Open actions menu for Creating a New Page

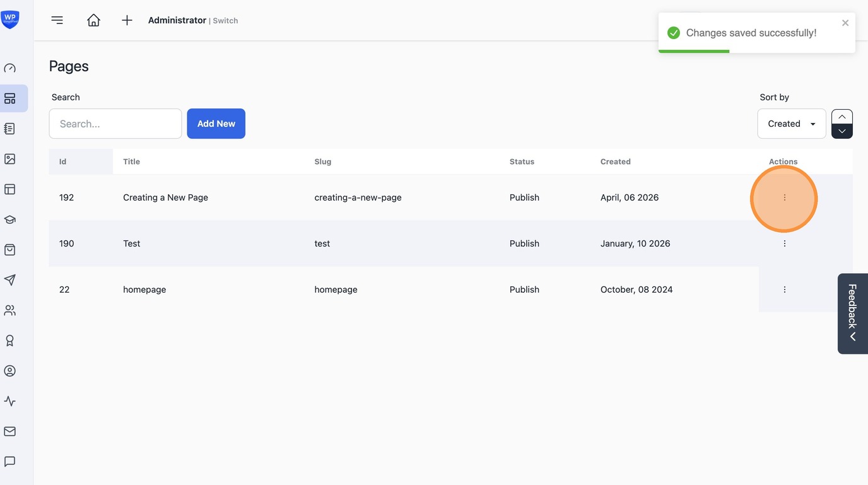[785, 197]
